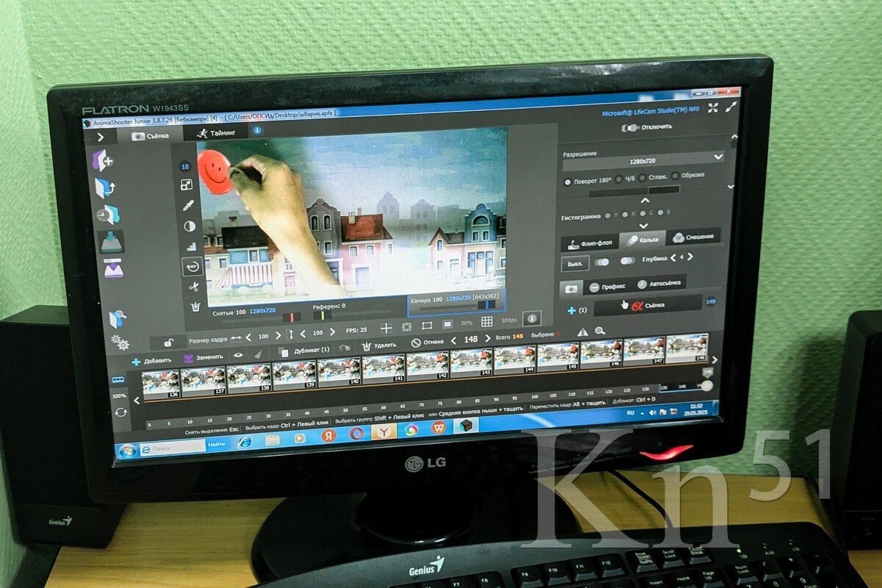The image size is (882, 588).
Task: Click the large Съёмка capture button
Action: tap(648, 304)
